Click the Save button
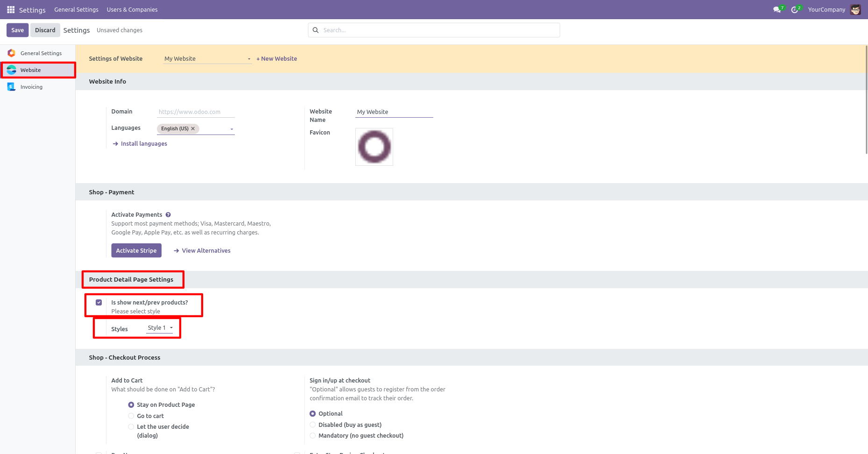Screen dimensions: 868x454 tap(18, 30)
